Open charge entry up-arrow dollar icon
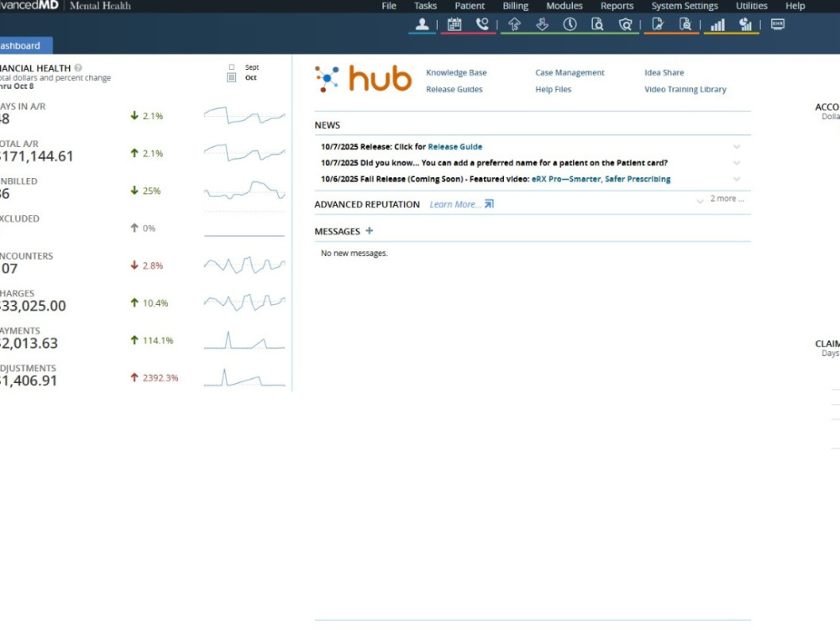Screen dimensions: 840x630 514,24
